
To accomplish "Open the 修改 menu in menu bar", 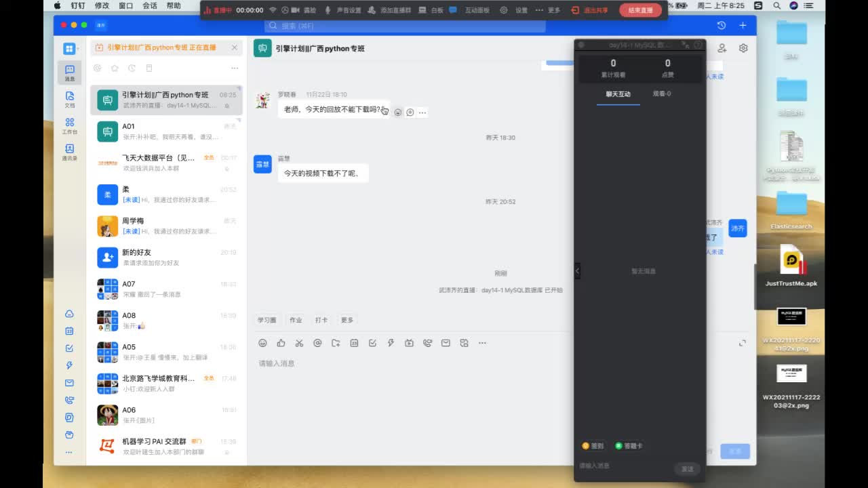I will click(x=102, y=5).
